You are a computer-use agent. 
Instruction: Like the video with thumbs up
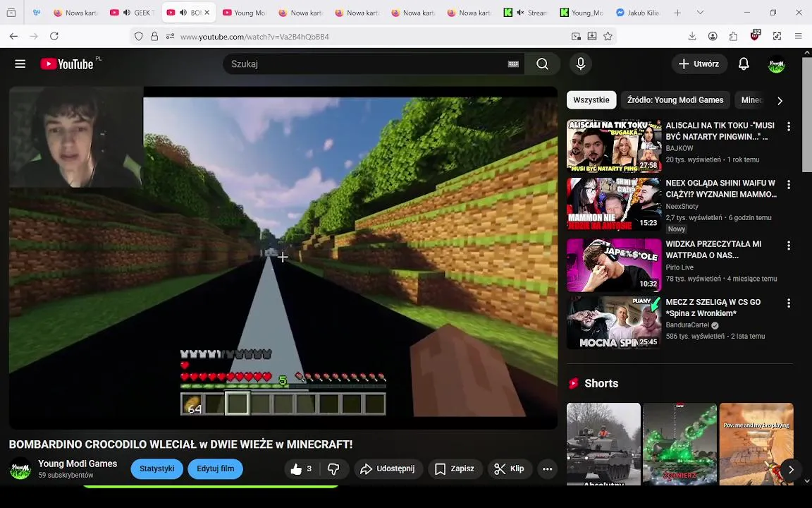[x=302, y=468]
